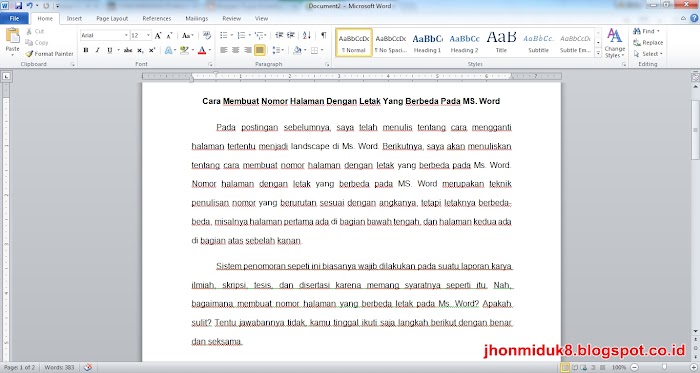This screenshot has width=700, height=373.
Task: Click the Sort icon in Paragraph group
Action: [x=307, y=35]
